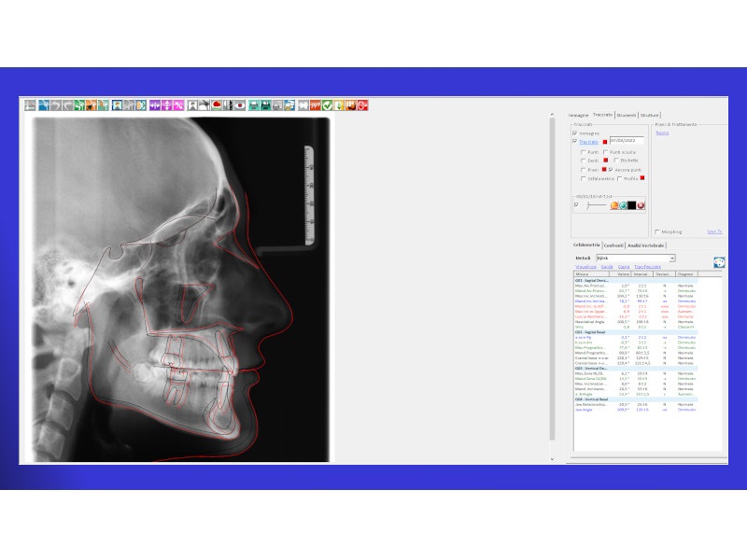
Task: Switch to the Immagine tab
Action: [578, 115]
